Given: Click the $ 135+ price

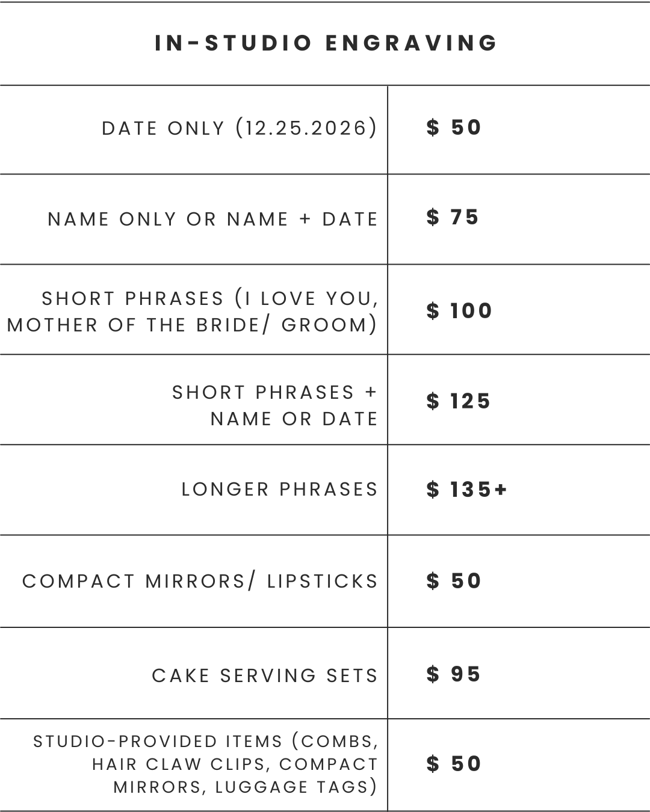Looking at the screenshot, I should tap(467, 490).
